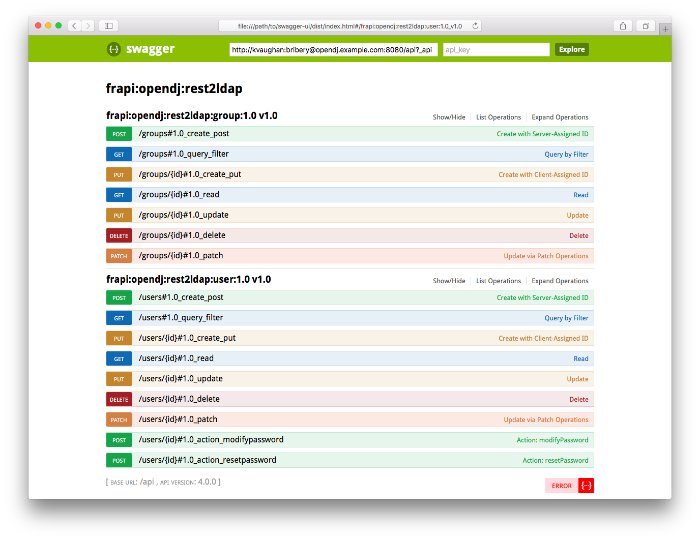Click the POST badge for users action_resetpassword
700x540 pixels.
coord(119,461)
